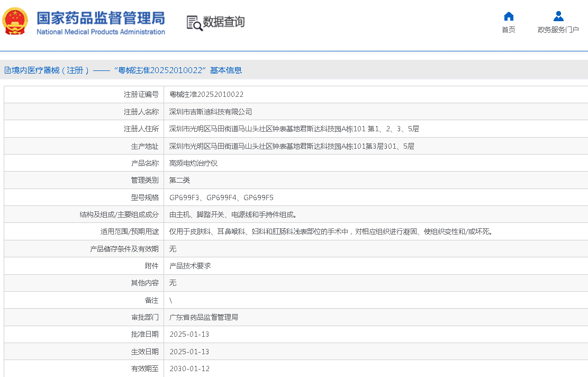The image size is (588, 377).
Task: Click the 政务服务门户 person icon
Action: click(x=558, y=16)
